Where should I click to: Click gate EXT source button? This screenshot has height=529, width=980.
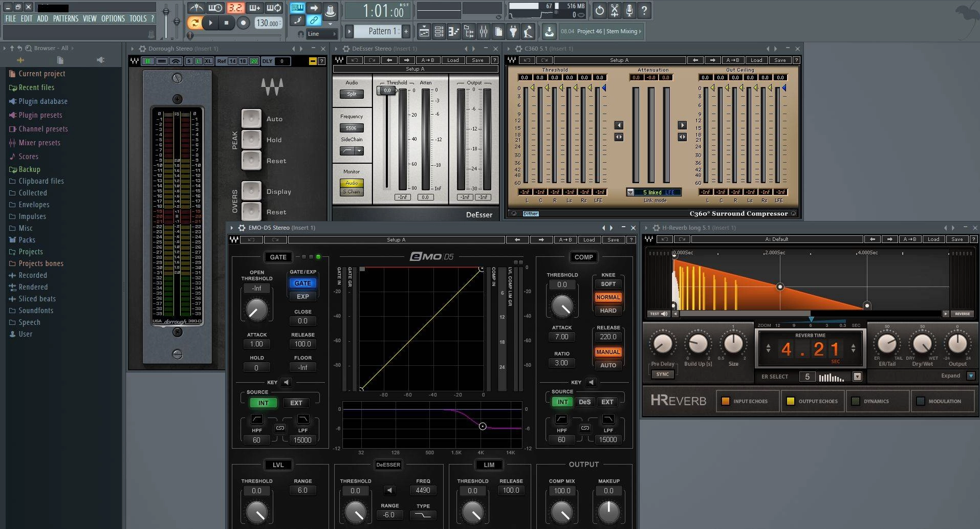click(296, 403)
